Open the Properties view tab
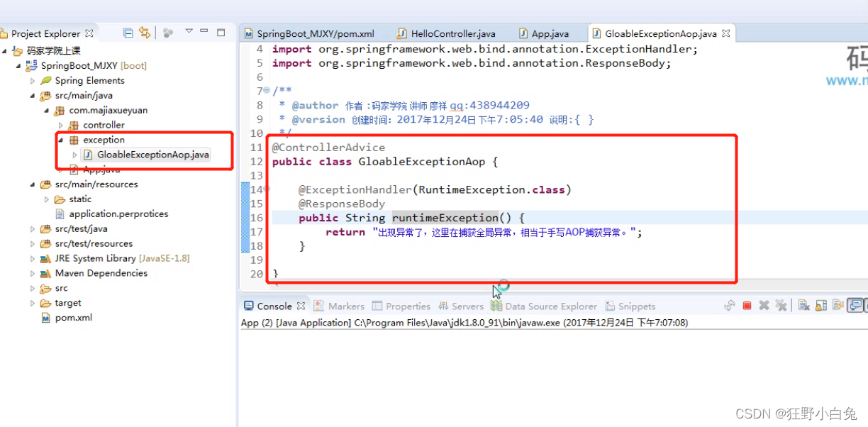 pos(401,306)
